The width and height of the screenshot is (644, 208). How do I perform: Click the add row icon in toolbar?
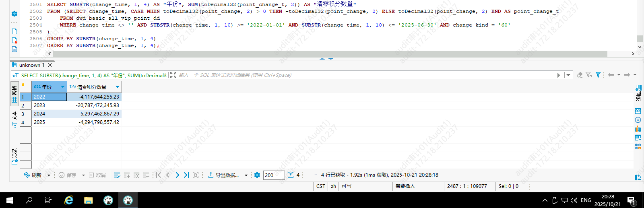(127, 175)
